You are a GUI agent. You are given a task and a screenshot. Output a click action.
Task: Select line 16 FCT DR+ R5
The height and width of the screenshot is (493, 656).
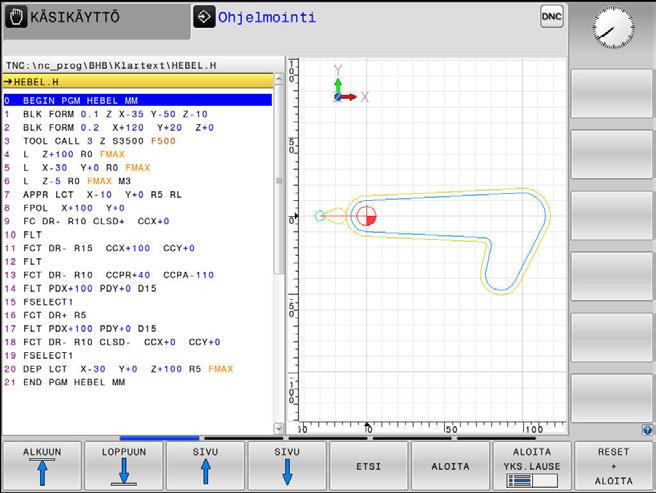coord(138,315)
